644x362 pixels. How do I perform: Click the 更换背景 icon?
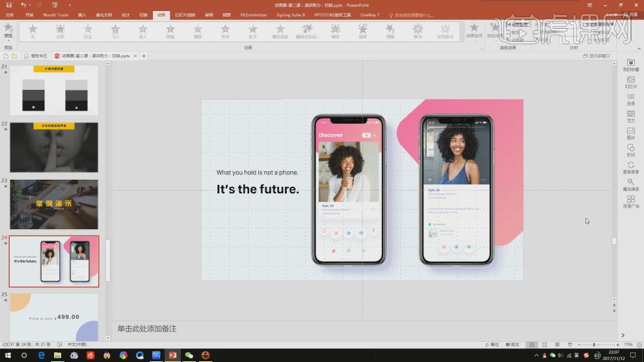[630, 167]
